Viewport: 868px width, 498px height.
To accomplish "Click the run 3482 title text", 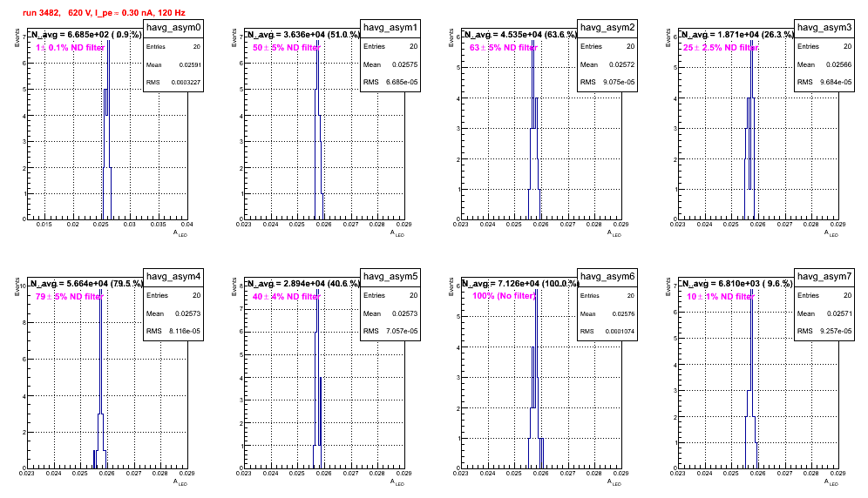I will (x=104, y=12).
